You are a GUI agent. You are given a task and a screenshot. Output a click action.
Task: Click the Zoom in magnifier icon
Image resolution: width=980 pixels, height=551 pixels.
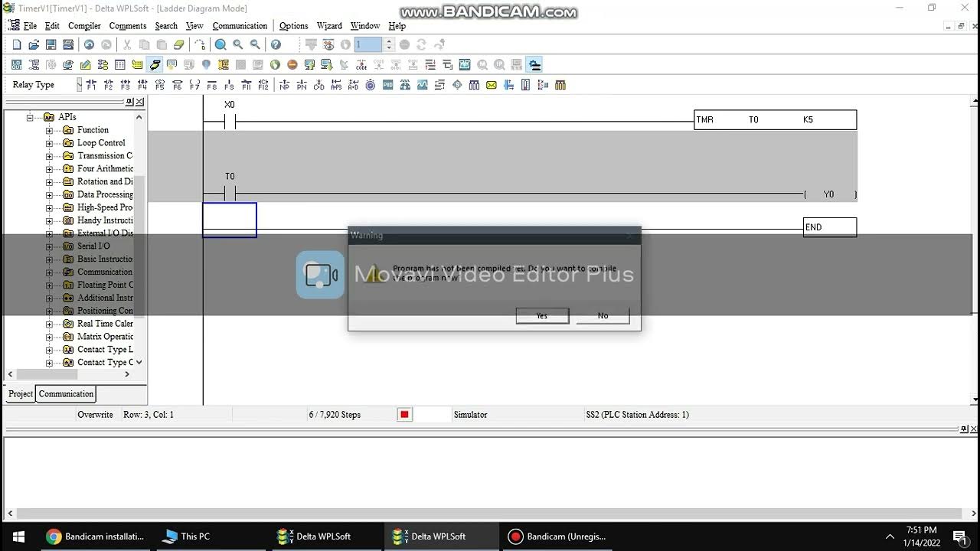(x=238, y=45)
